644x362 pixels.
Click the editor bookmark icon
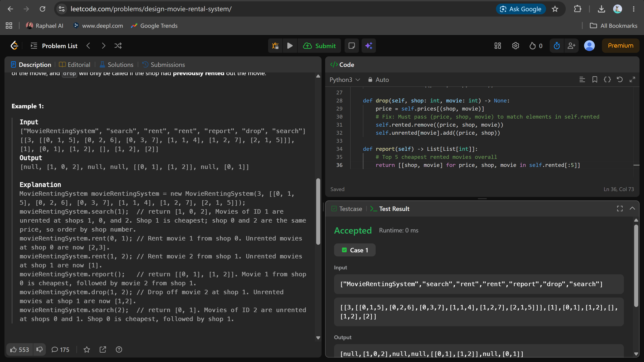tap(595, 80)
